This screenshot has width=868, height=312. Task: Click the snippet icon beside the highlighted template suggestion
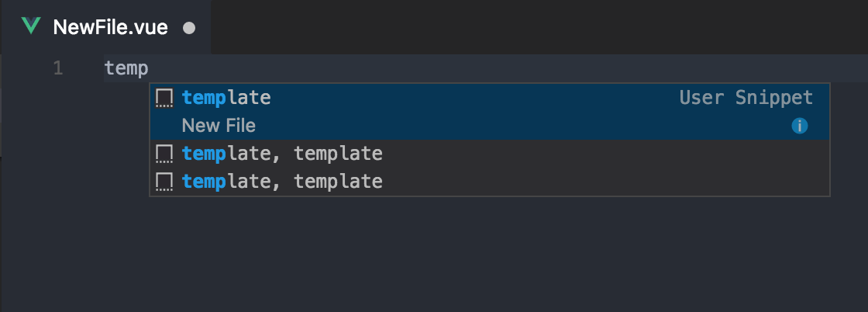pos(164,98)
